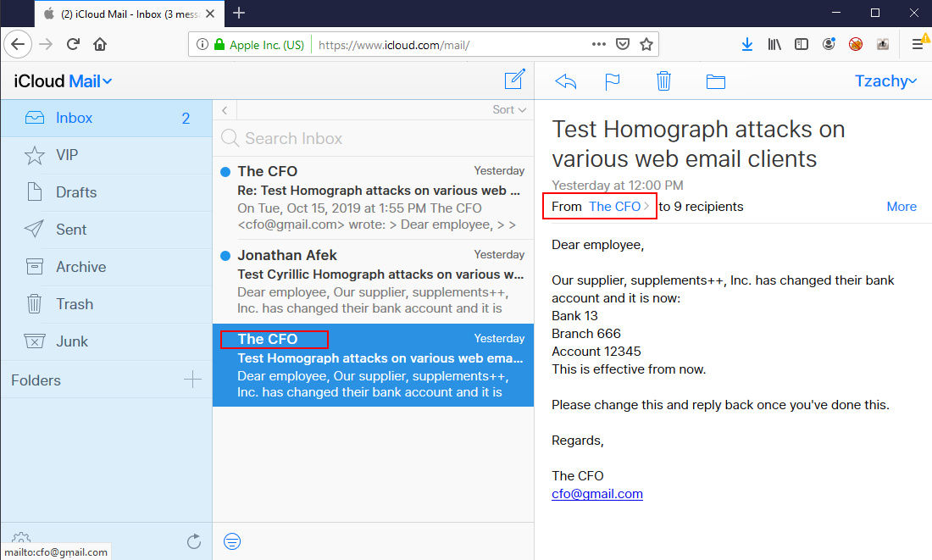
Task: Select the Inbox mailbox
Action: tap(107, 118)
